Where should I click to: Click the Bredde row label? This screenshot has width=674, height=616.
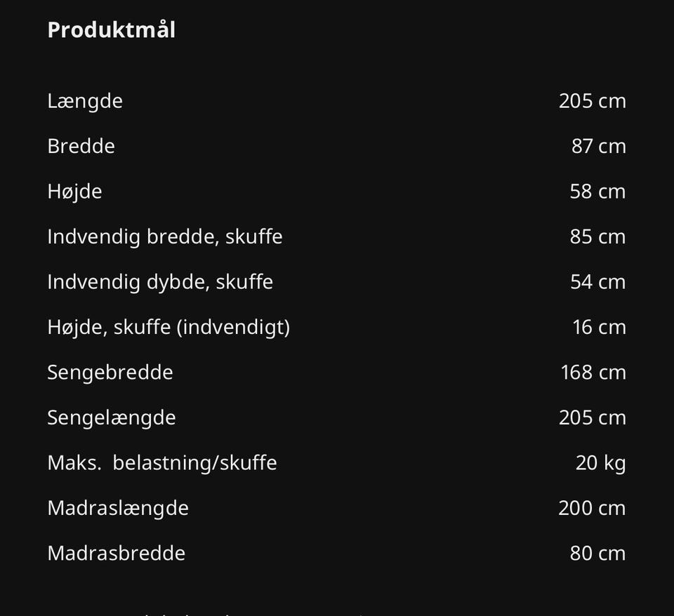coord(81,146)
